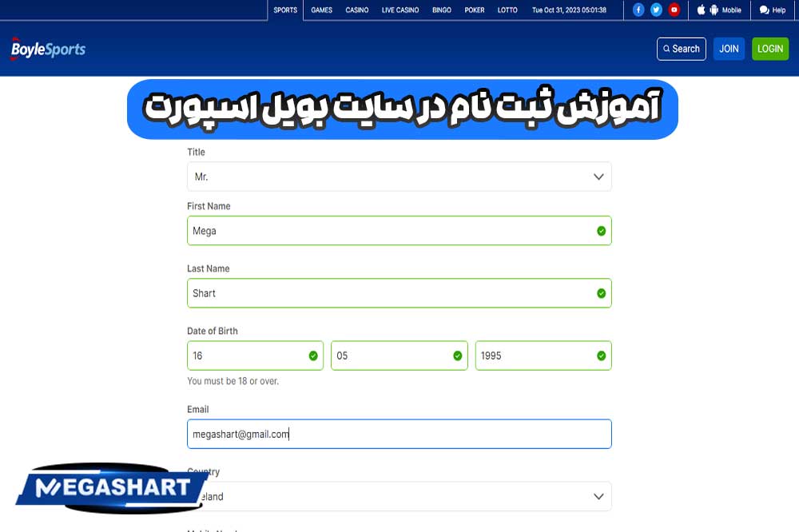Click the 'Title' label
This screenshot has width=799, height=532.
(196, 152)
